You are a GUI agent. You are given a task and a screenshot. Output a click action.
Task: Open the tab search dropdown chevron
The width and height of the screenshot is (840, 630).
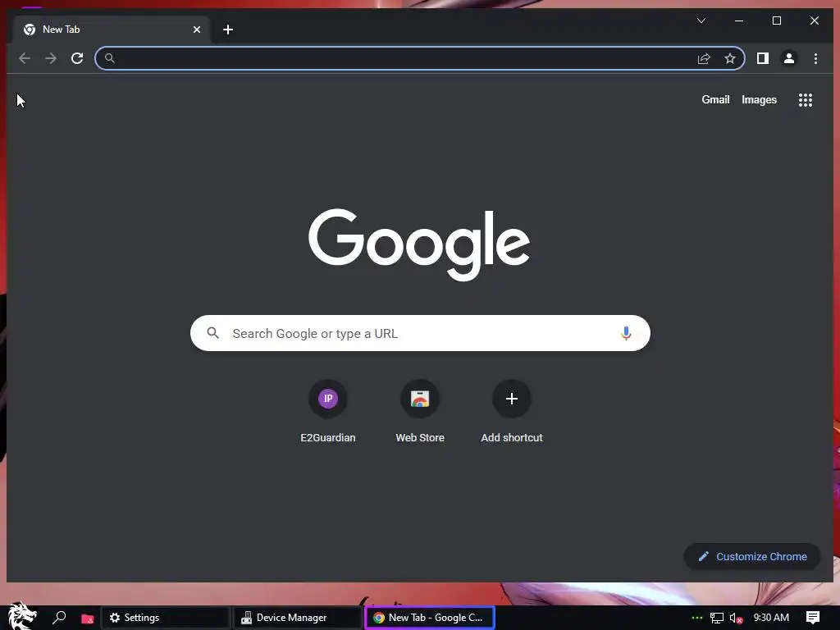[701, 21]
